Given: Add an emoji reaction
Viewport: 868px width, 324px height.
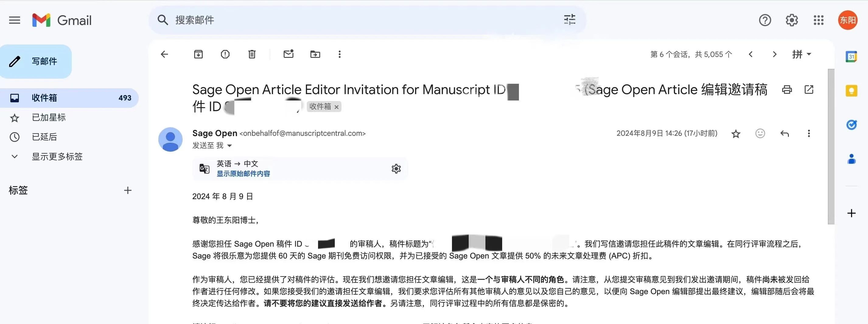Looking at the screenshot, I should [x=760, y=133].
